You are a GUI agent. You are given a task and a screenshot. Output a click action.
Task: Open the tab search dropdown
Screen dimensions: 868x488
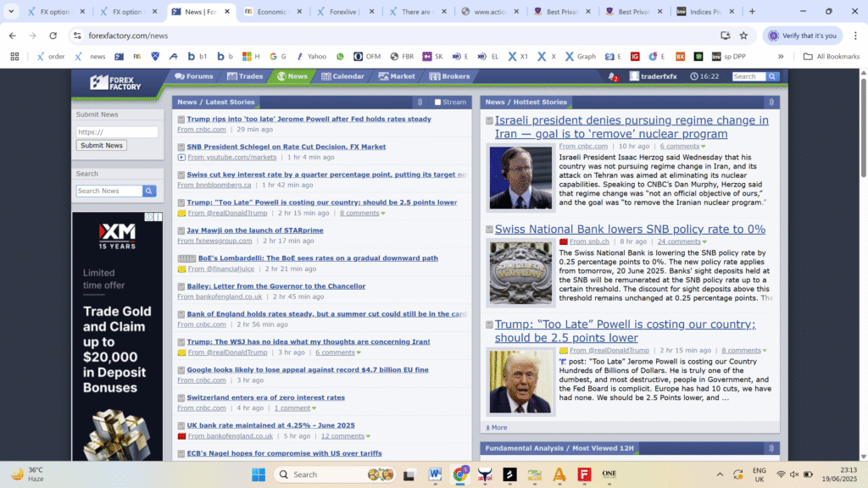pyautogui.click(x=11, y=11)
